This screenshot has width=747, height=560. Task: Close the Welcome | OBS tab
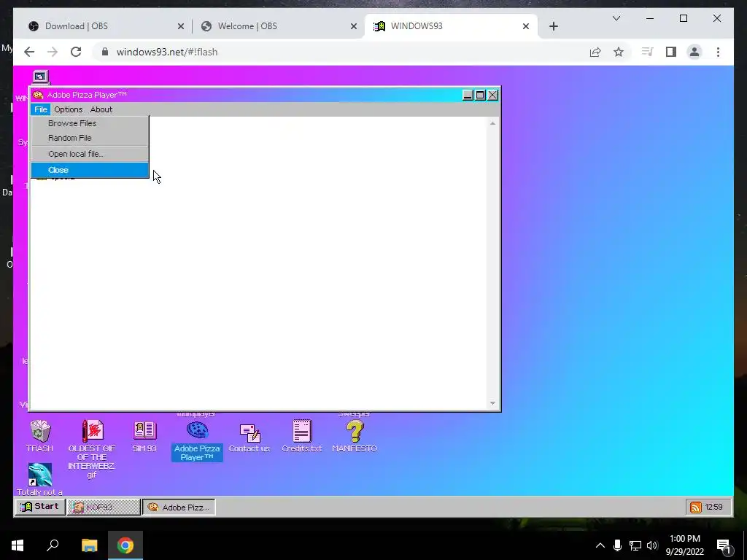coord(354,27)
